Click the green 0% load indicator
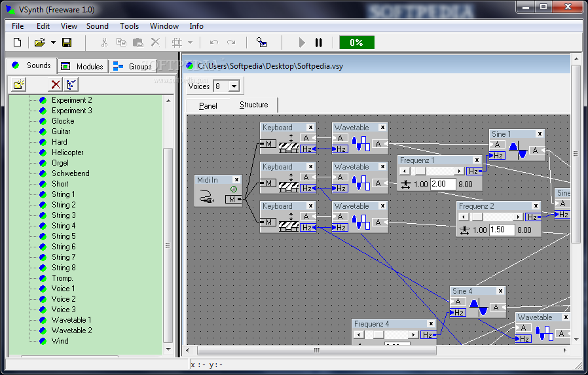This screenshot has height=375, width=588. coord(357,43)
